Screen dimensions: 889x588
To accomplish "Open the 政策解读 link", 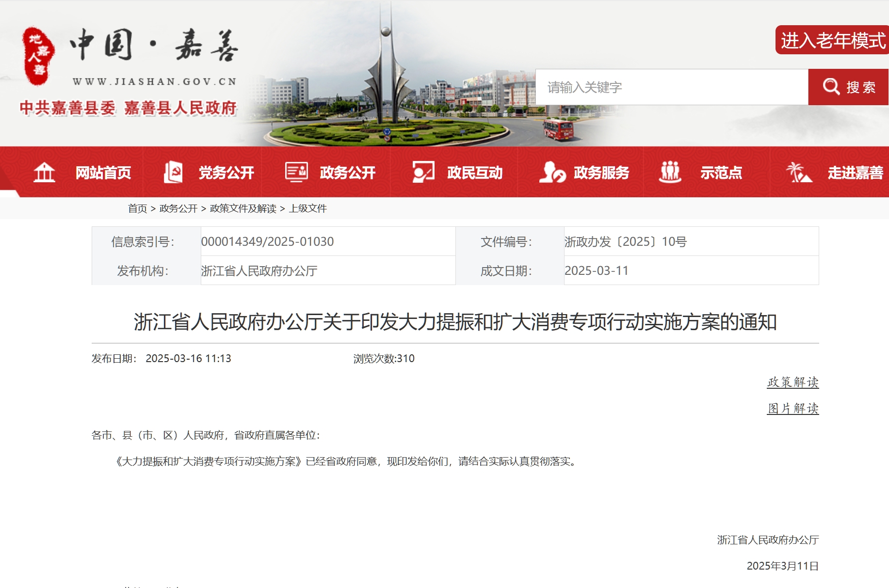I will point(792,382).
